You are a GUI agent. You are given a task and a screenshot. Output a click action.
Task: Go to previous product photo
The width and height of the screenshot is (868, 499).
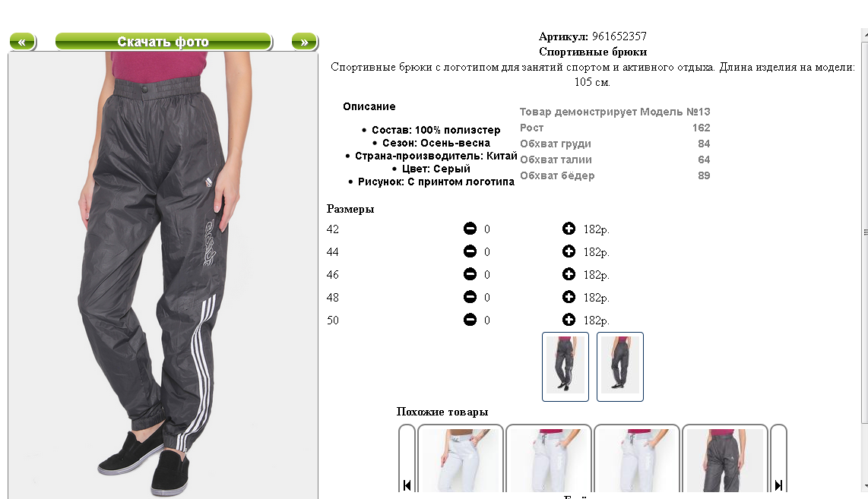22,42
